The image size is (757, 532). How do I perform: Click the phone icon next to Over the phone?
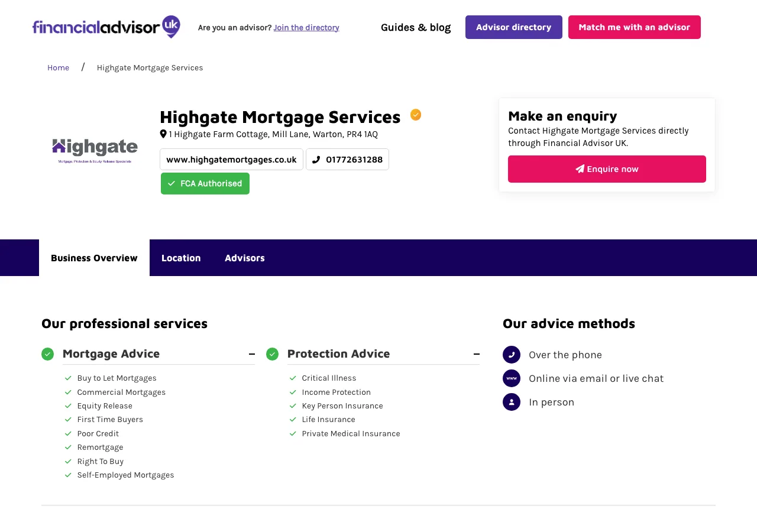[511, 355]
